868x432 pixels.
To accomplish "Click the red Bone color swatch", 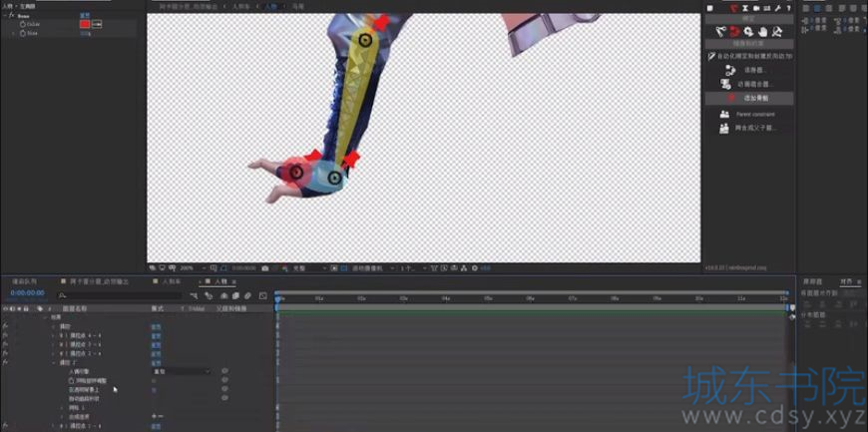I will (x=85, y=24).
